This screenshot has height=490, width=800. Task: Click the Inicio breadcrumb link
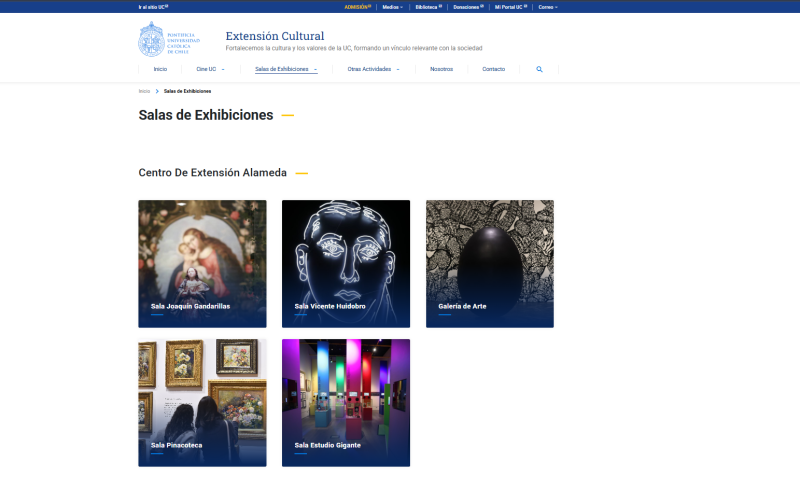pos(144,91)
